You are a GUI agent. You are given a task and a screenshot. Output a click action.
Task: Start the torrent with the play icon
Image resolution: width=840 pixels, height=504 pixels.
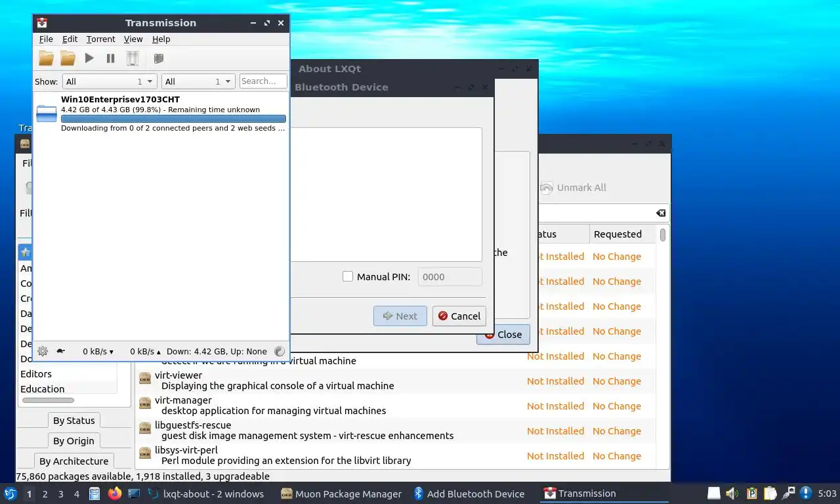(89, 58)
